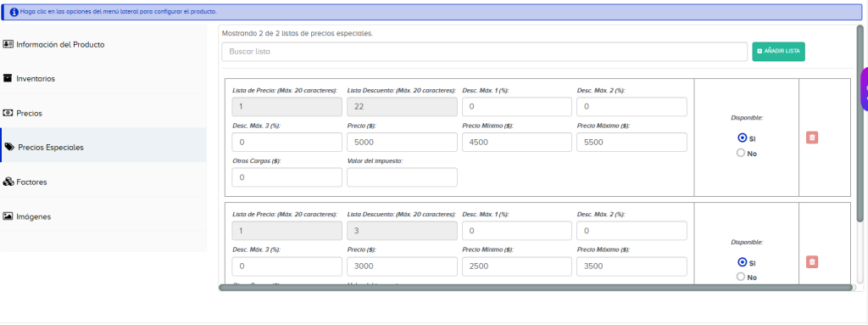Open Información del Producto section

tap(103, 44)
